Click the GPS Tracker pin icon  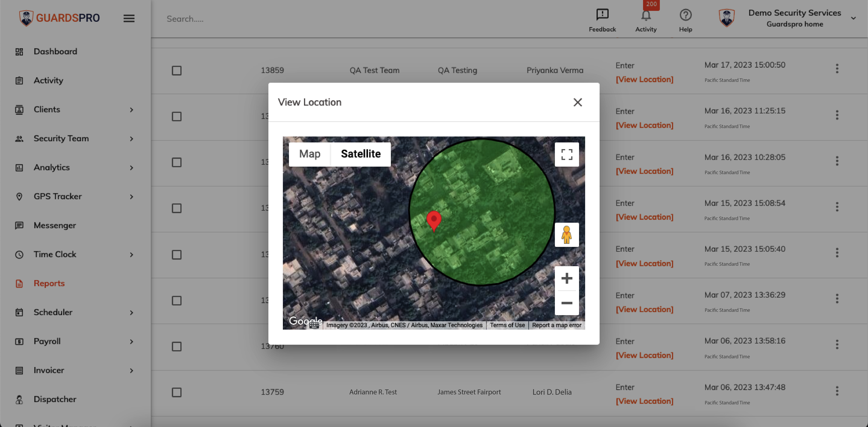19,197
